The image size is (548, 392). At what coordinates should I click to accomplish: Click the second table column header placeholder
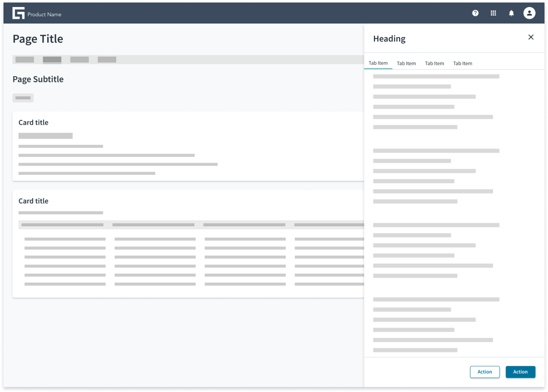pos(153,225)
